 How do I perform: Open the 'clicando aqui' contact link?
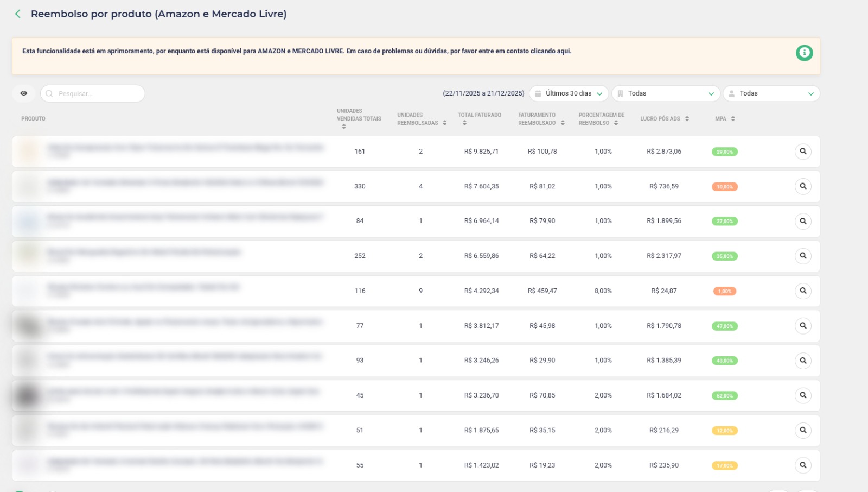[551, 51]
